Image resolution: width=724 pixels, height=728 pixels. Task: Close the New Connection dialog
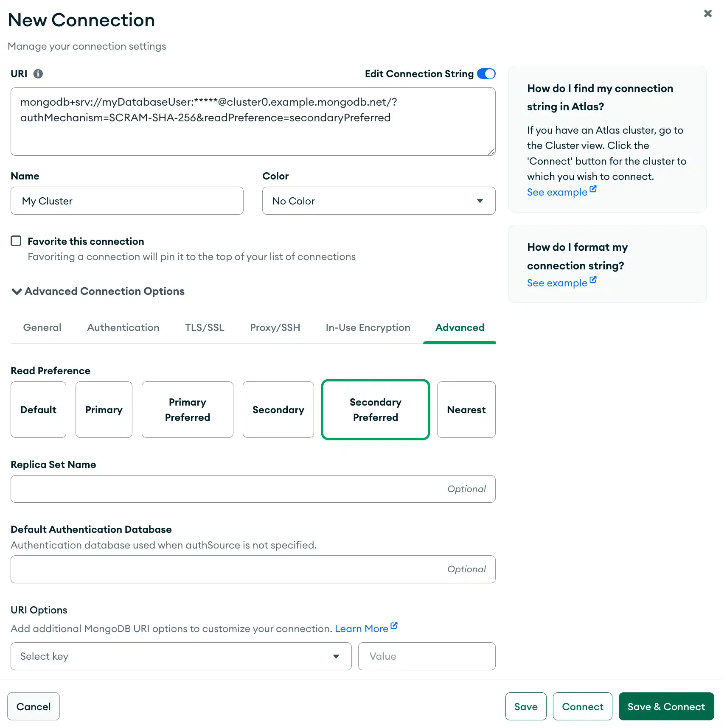click(707, 13)
